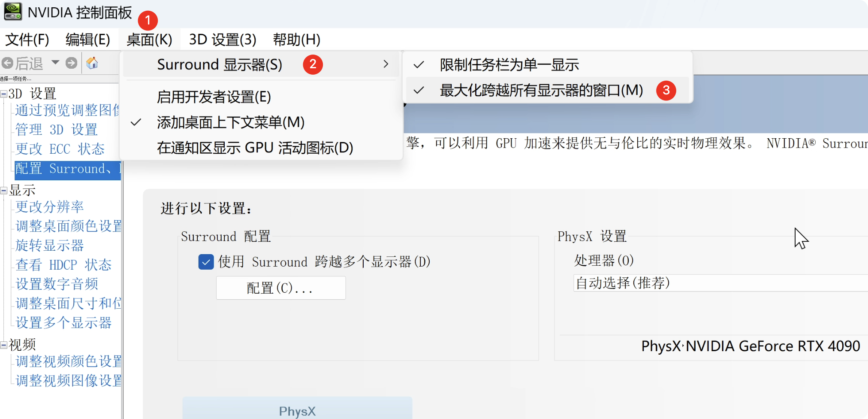Screen dimensions: 868x419
Task: Open the 桌面(K) menu
Action: point(149,39)
